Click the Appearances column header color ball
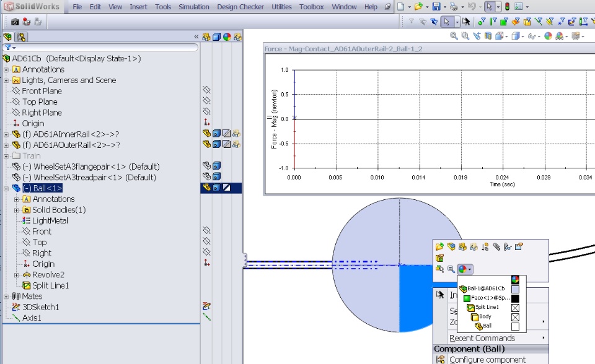 pos(227,37)
